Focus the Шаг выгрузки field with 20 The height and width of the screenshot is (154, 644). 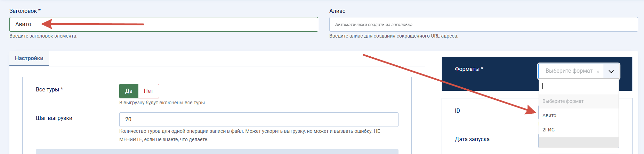pos(259,120)
